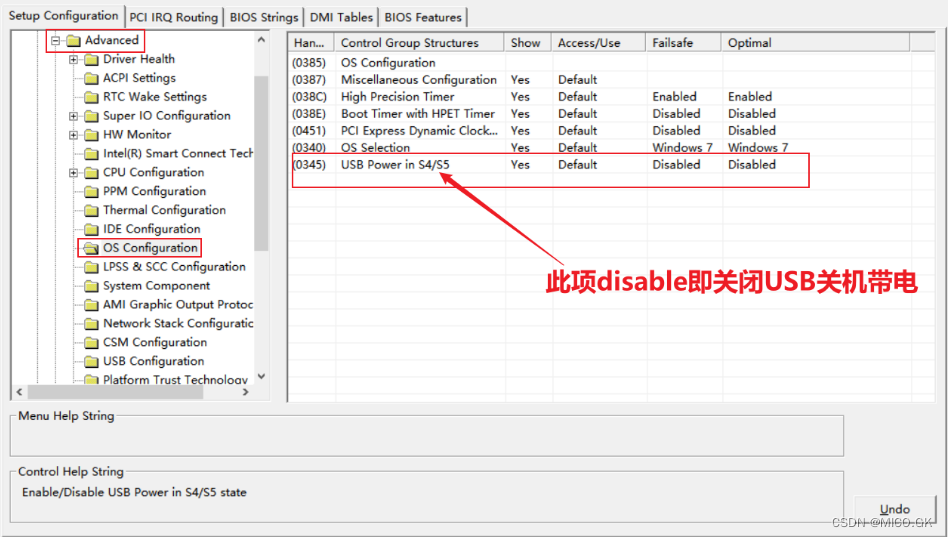The image size is (948, 537).
Task: Open the DMI Tables tab
Action: [x=341, y=18]
